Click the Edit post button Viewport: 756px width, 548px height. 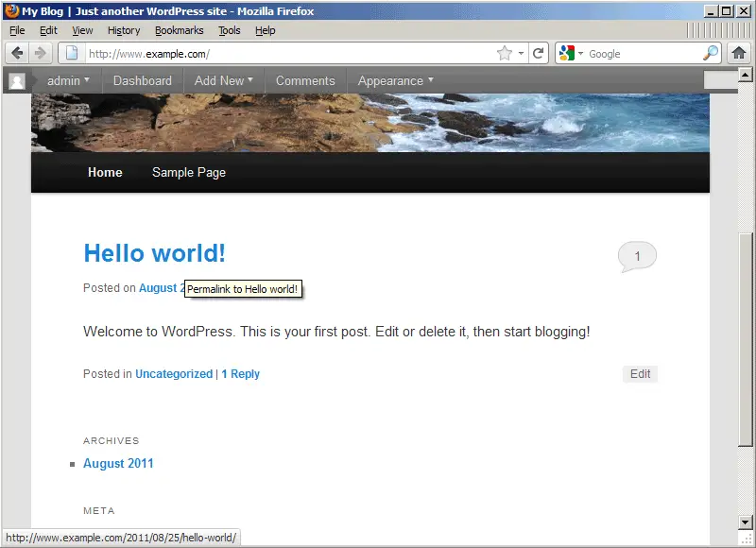pos(640,373)
